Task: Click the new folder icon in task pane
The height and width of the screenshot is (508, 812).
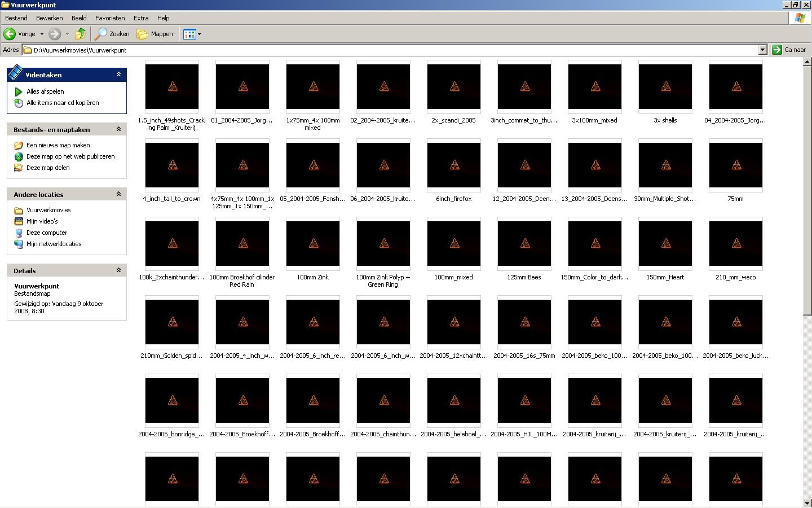Action: 19,145
